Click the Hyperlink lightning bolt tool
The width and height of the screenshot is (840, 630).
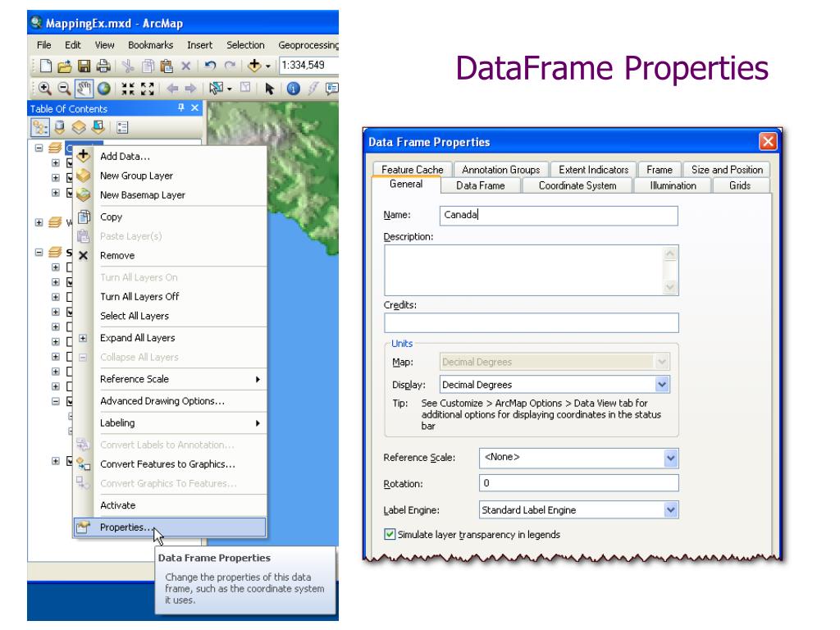pos(313,89)
